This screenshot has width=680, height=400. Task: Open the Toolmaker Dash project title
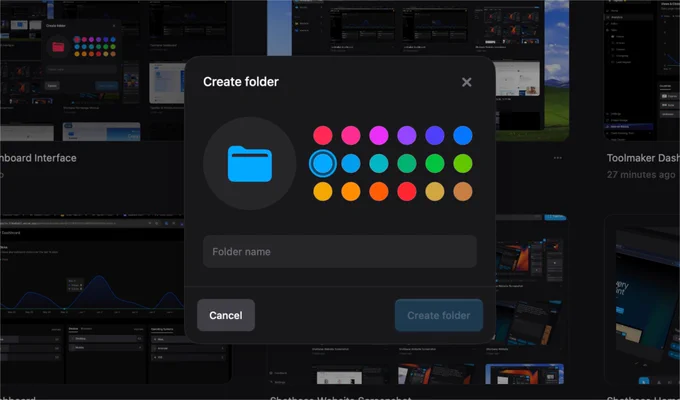[643, 158]
